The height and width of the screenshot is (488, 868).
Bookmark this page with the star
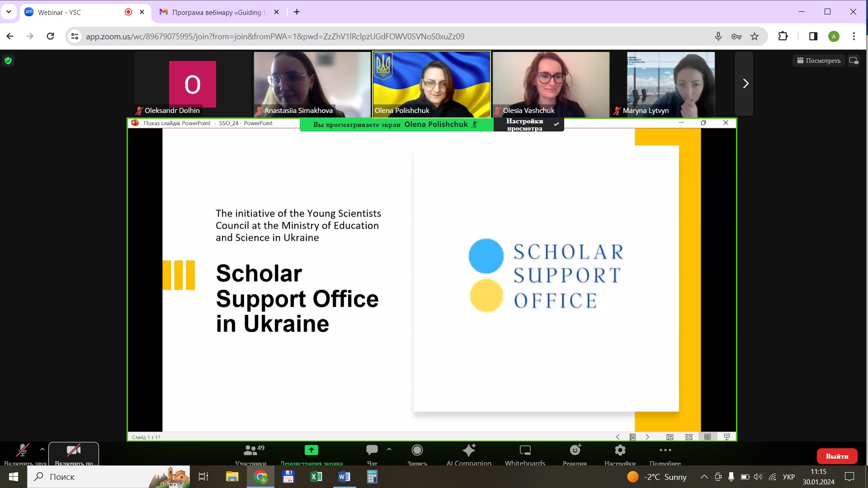(x=755, y=36)
